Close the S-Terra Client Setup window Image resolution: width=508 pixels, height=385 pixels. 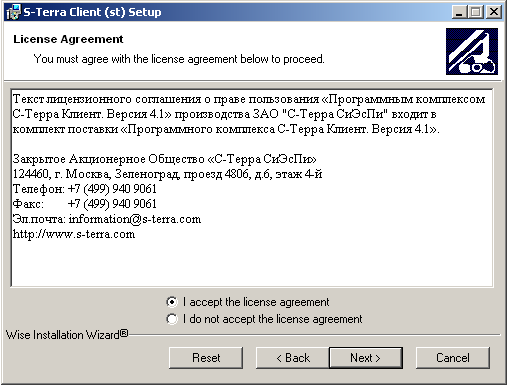[494, 12]
